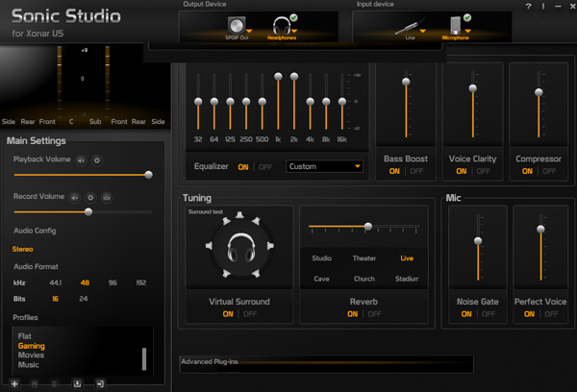Test the top center surround speaker

tap(239, 215)
